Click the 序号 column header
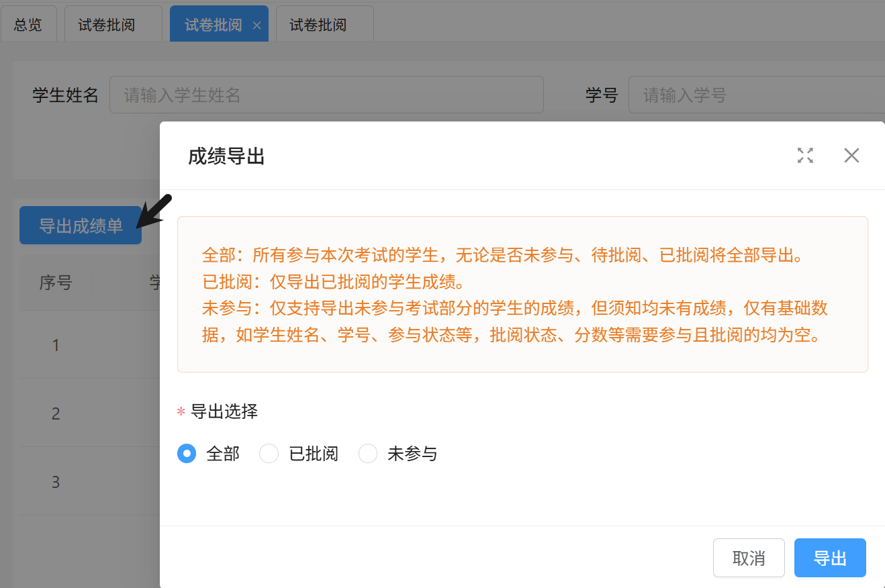Viewport: 885px width, 588px height. pyautogui.click(x=56, y=283)
